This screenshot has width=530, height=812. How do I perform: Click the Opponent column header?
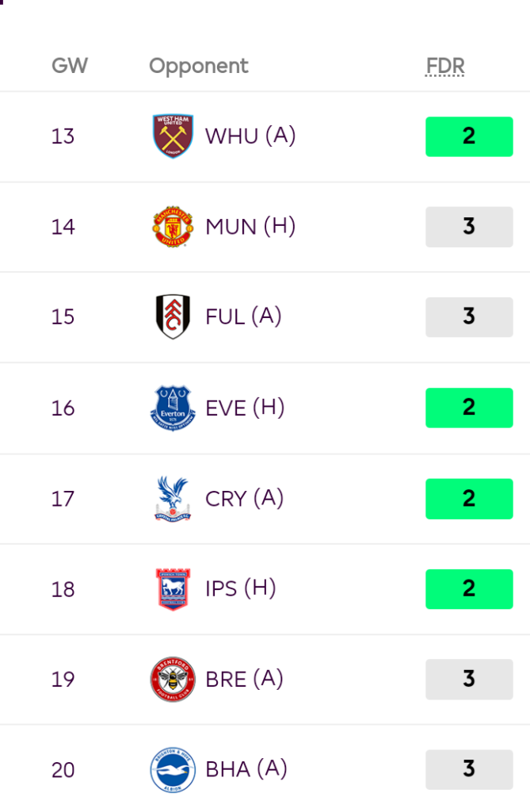(199, 66)
